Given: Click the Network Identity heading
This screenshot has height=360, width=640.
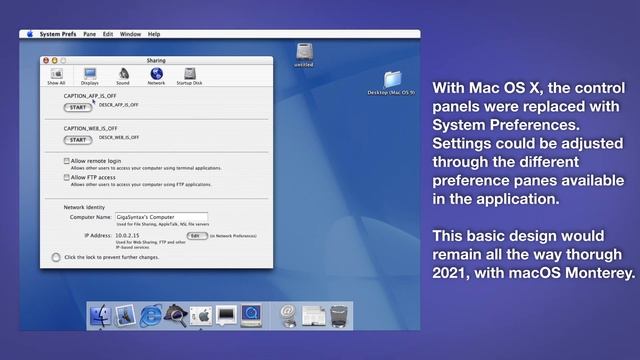Looking at the screenshot, I should coord(84,207).
